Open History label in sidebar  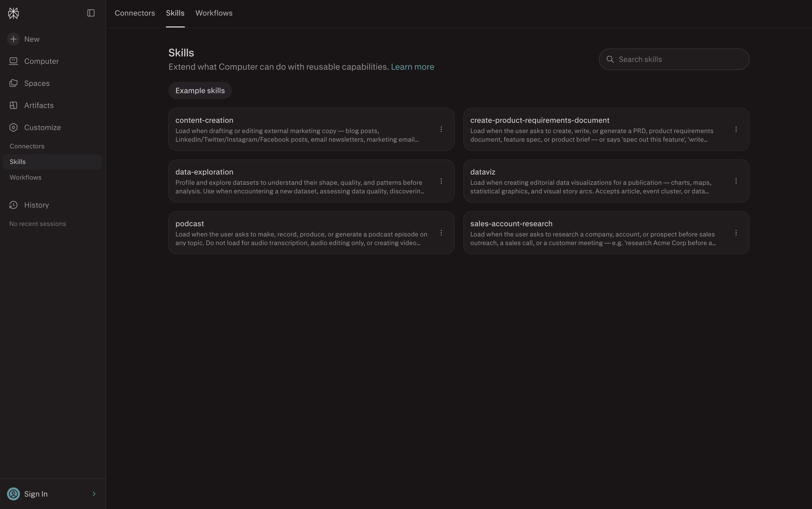point(36,205)
